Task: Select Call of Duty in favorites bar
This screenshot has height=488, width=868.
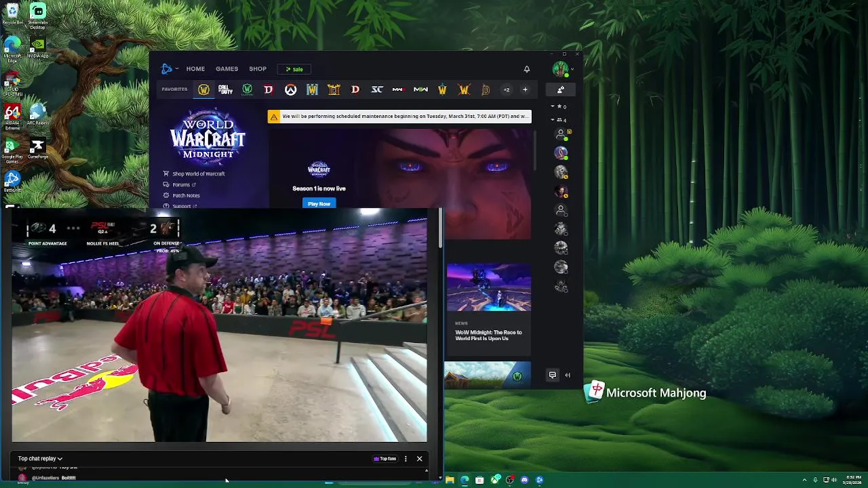Action: point(225,89)
